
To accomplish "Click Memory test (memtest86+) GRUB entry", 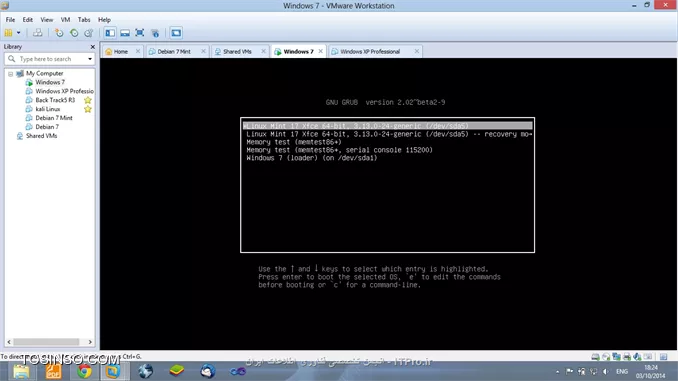I will click(x=294, y=142).
